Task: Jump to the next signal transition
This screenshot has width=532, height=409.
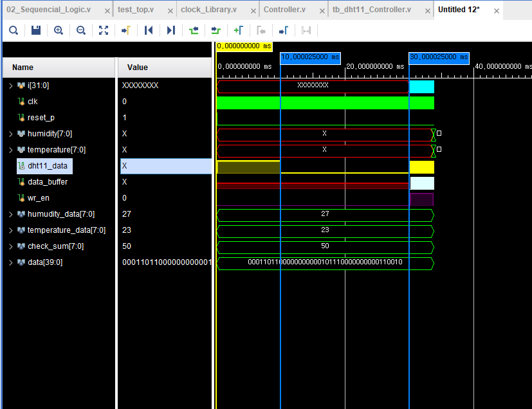Action: pyautogui.click(x=216, y=30)
